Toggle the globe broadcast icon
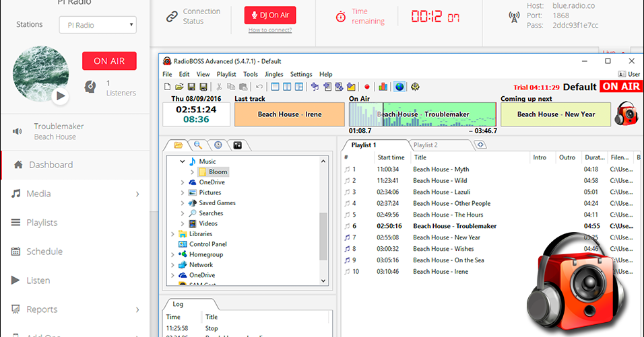644x337 pixels. coord(399,87)
